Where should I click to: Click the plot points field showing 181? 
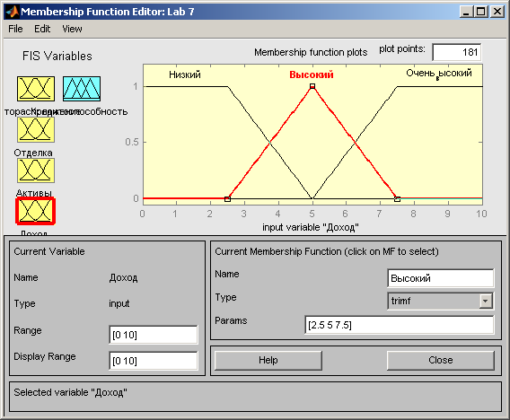[457, 52]
